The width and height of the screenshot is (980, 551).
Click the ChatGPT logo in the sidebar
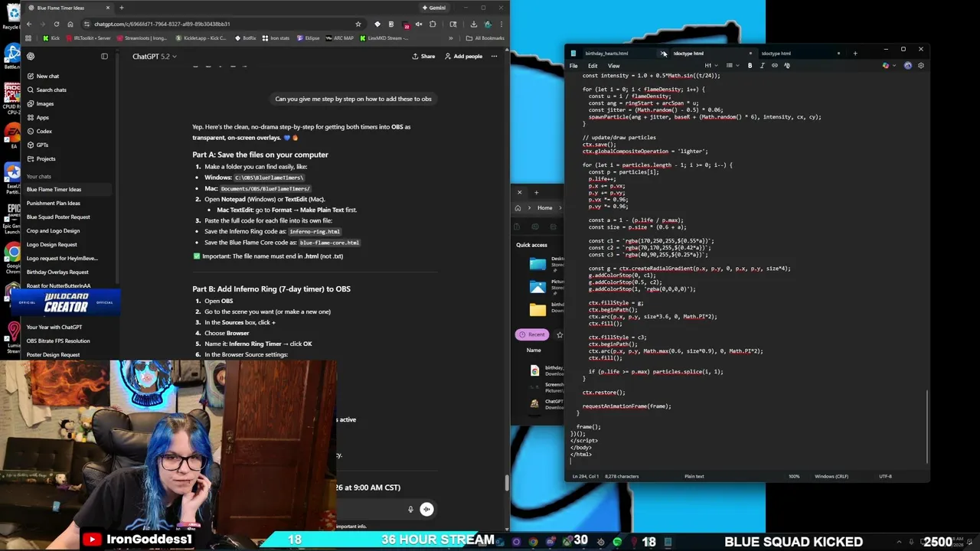[31, 56]
